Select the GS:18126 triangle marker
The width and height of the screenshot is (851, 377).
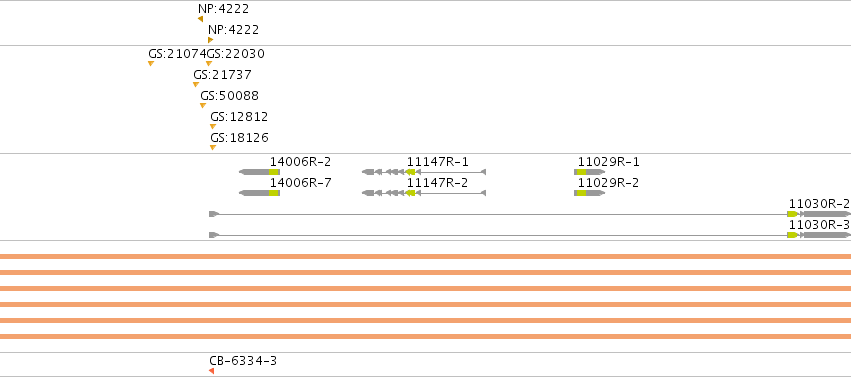(213, 148)
